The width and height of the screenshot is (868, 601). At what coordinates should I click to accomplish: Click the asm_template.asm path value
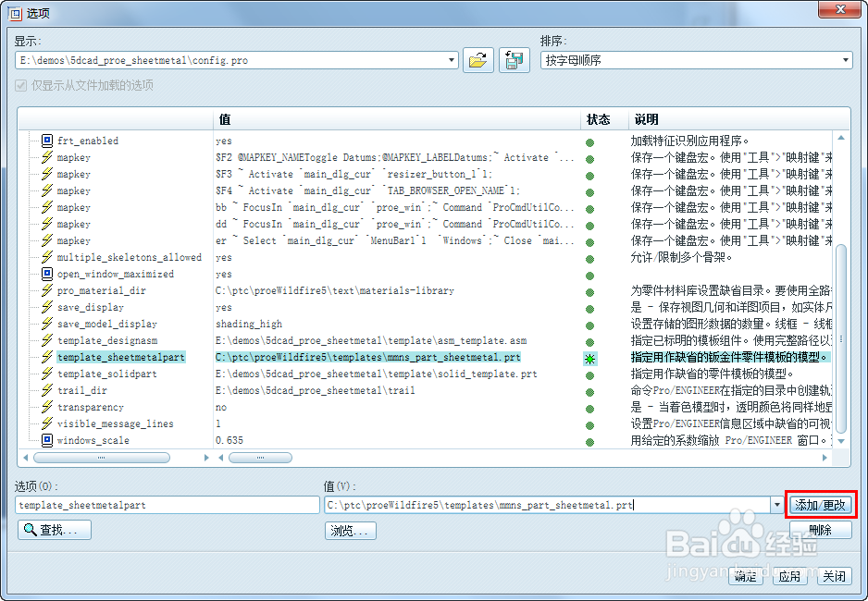point(371,340)
